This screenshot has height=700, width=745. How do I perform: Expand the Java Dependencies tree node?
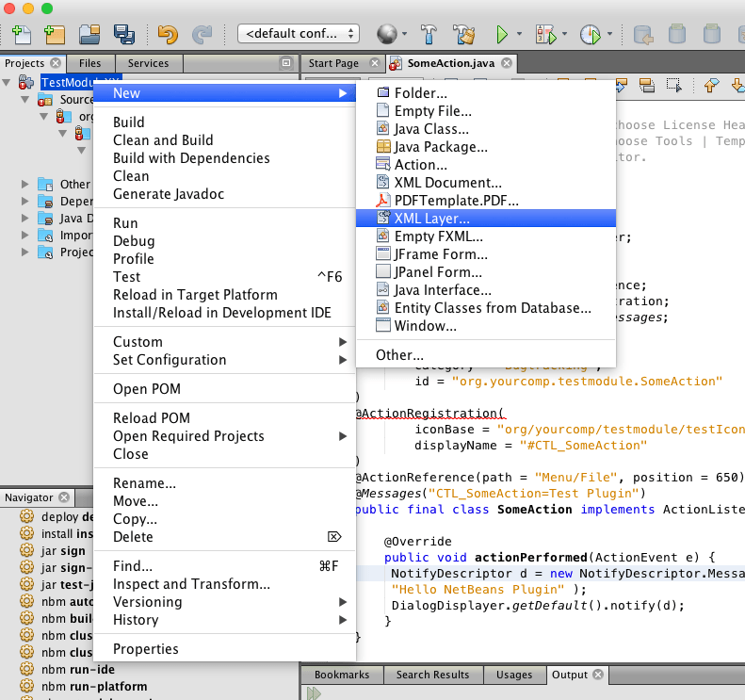point(25,219)
